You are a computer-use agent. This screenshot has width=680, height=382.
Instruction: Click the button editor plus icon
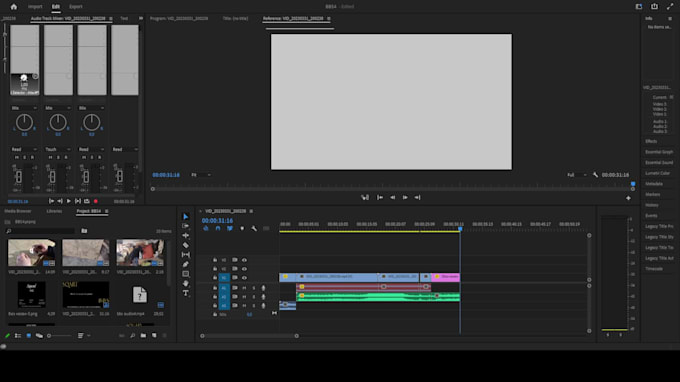click(628, 198)
